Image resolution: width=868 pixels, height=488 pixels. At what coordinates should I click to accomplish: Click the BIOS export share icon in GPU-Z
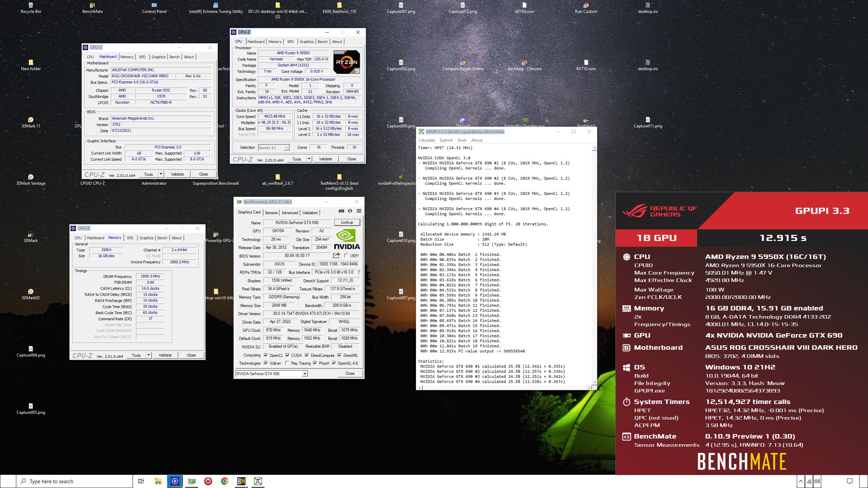pos(336,256)
